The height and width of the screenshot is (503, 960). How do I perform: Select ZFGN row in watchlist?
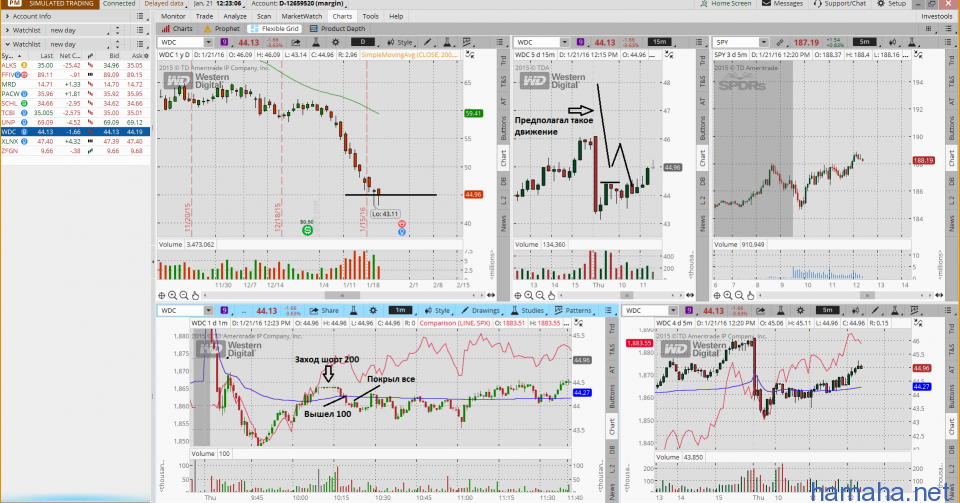[75, 151]
